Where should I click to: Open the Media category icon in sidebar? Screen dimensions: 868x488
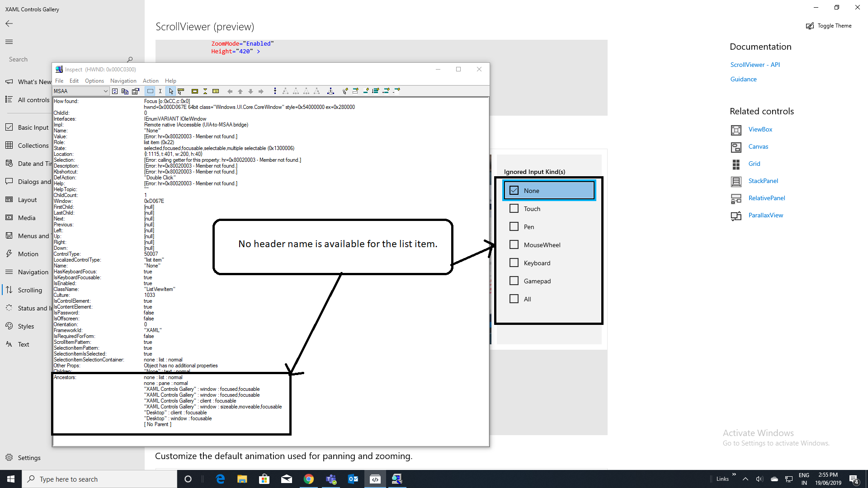(x=9, y=217)
